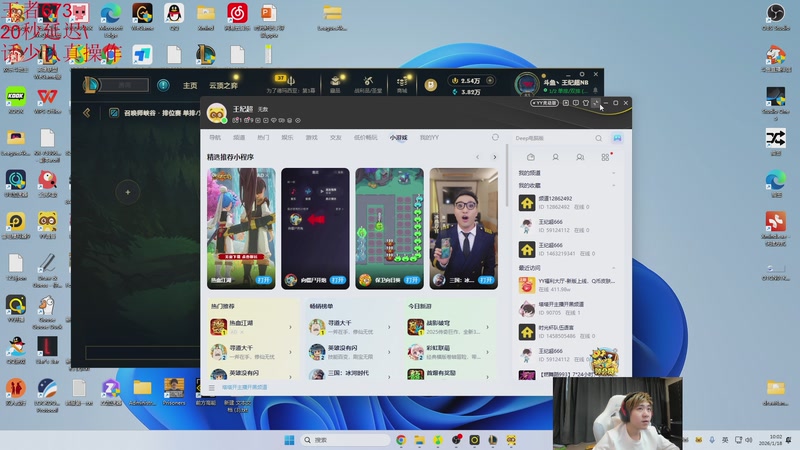
Task: Click 打开 on the 向僵尸开炮 card
Action: [x=337, y=280]
